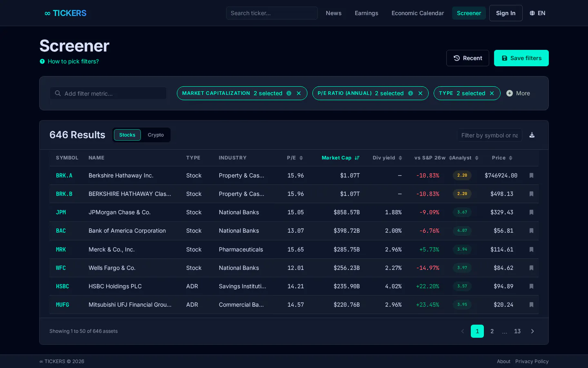The image size is (588, 368).
Task: Bookmark the WFC row
Action: tap(531, 268)
